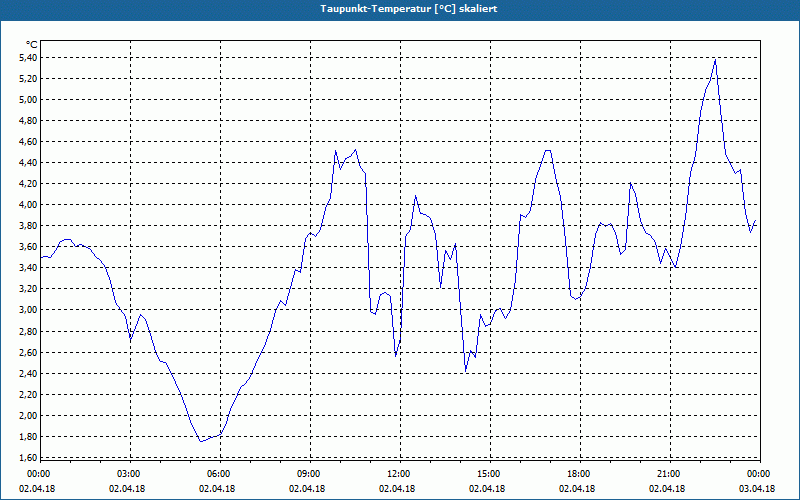Select the 02.04.18 date under 06:00

click(x=217, y=488)
